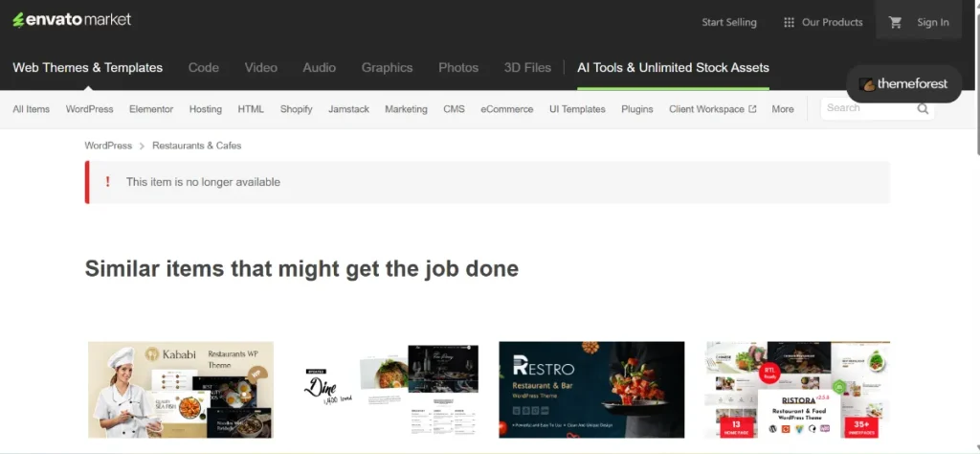
Task: Open AI Tools & Unlimited Stock Assets
Action: click(x=673, y=68)
